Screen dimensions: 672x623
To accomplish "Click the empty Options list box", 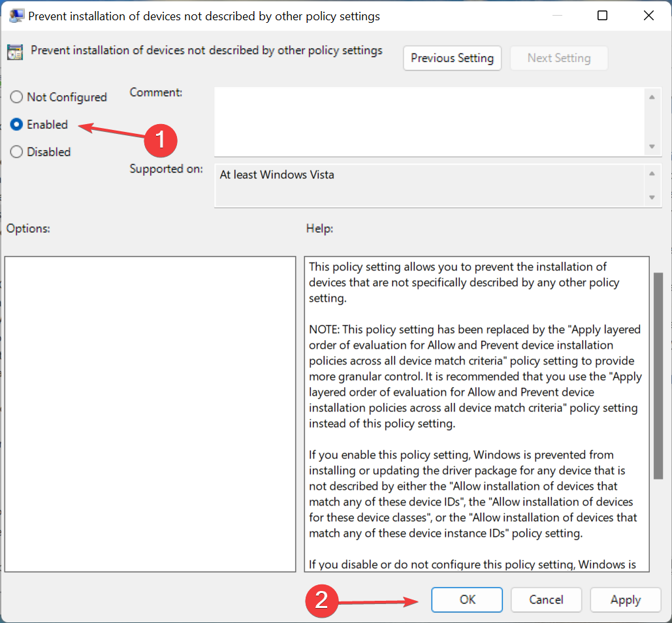I will [150, 414].
